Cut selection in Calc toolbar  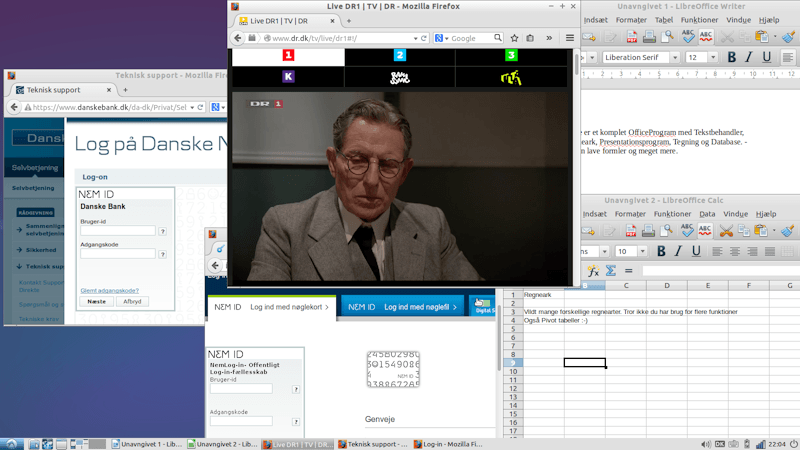(726, 231)
